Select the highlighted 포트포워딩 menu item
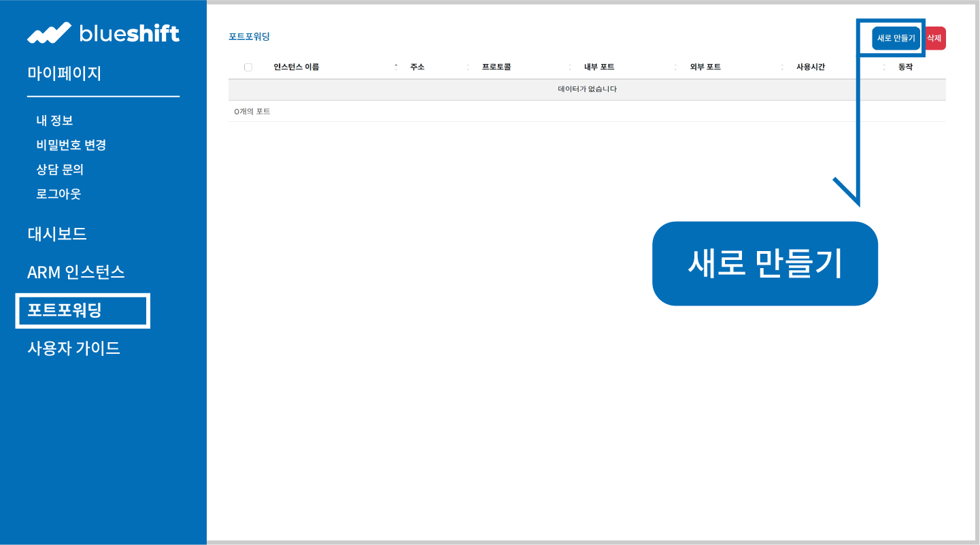 (65, 310)
